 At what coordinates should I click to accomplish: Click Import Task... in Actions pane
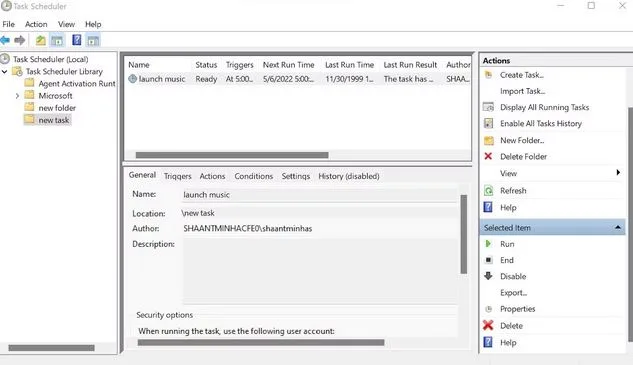pyautogui.click(x=522, y=91)
